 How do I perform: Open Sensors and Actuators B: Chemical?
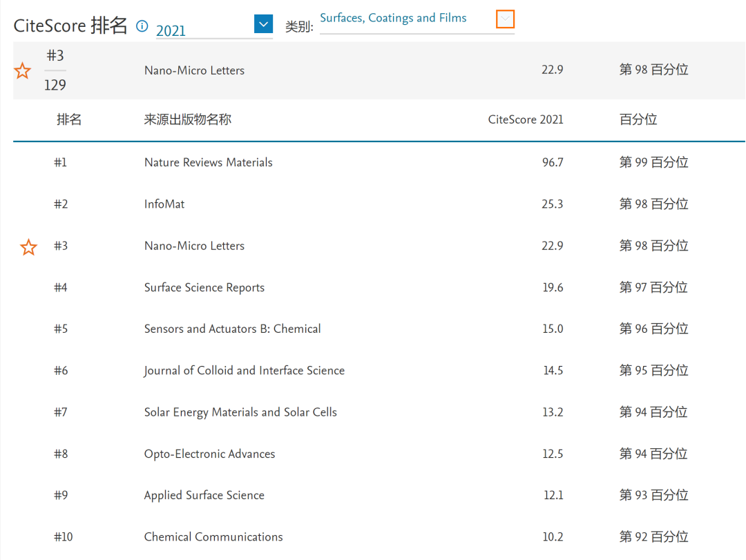click(232, 329)
